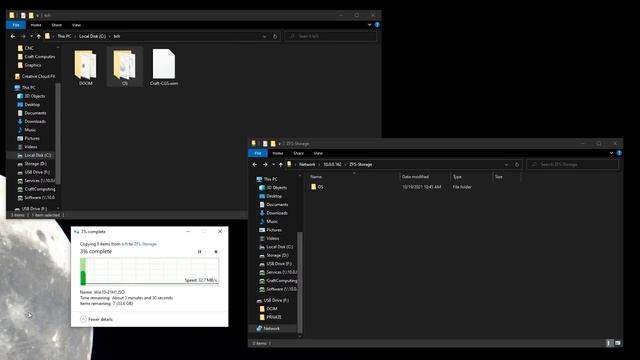The width and height of the screenshot is (640, 360).
Task: Select Storage (D:) in Local Disk window sidebar
Action: coord(32,164)
